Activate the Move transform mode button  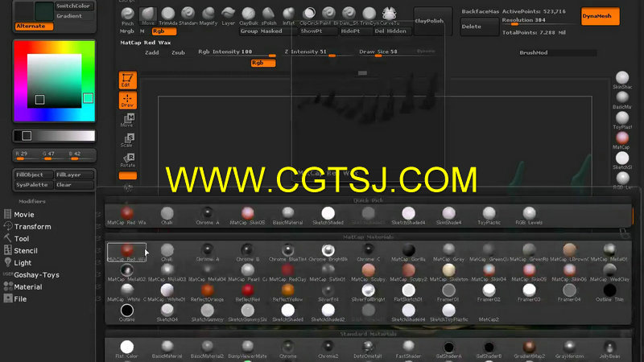(128, 120)
